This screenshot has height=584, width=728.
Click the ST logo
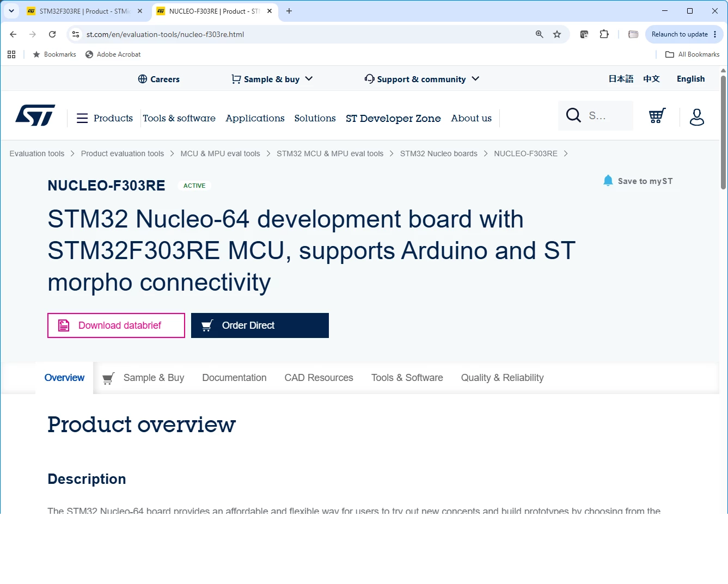point(35,115)
